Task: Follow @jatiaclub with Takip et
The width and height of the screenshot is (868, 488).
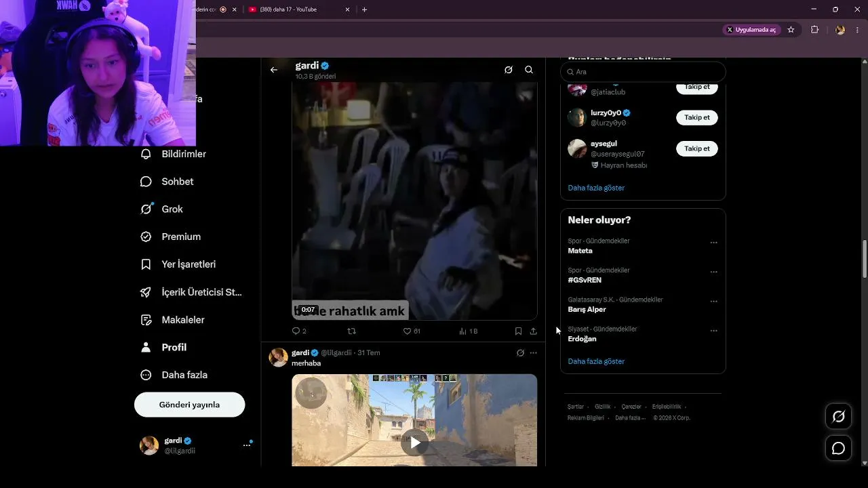Action: tap(696, 87)
